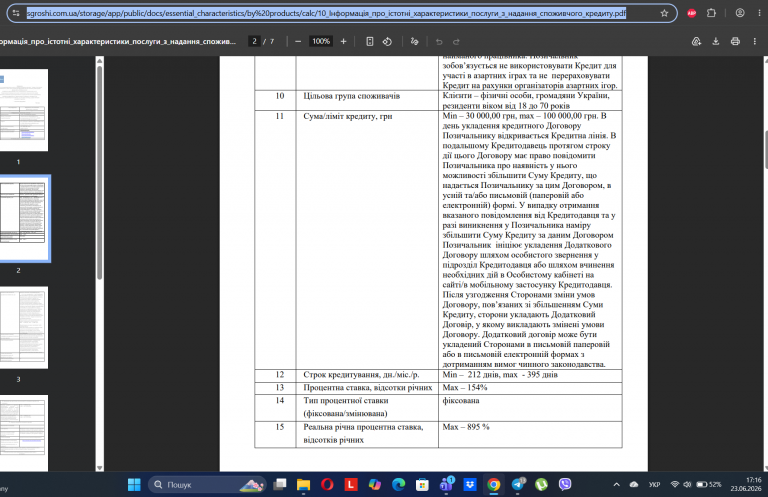Open Task View on taskbar
The height and width of the screenshot is (497, 768).
tap(280, 485)
